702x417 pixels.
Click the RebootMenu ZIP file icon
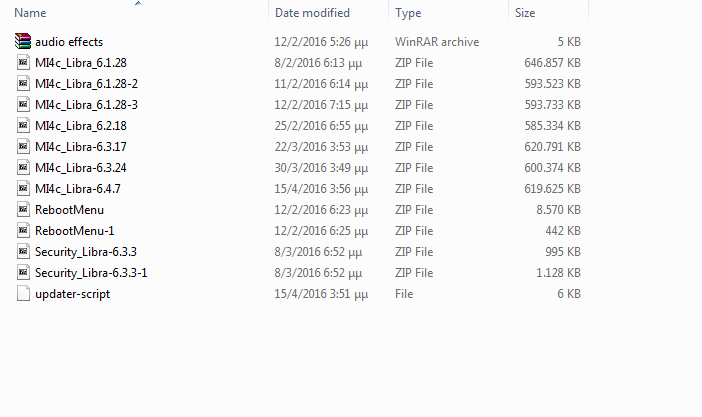pyautogui.click(x=24, y=210)
